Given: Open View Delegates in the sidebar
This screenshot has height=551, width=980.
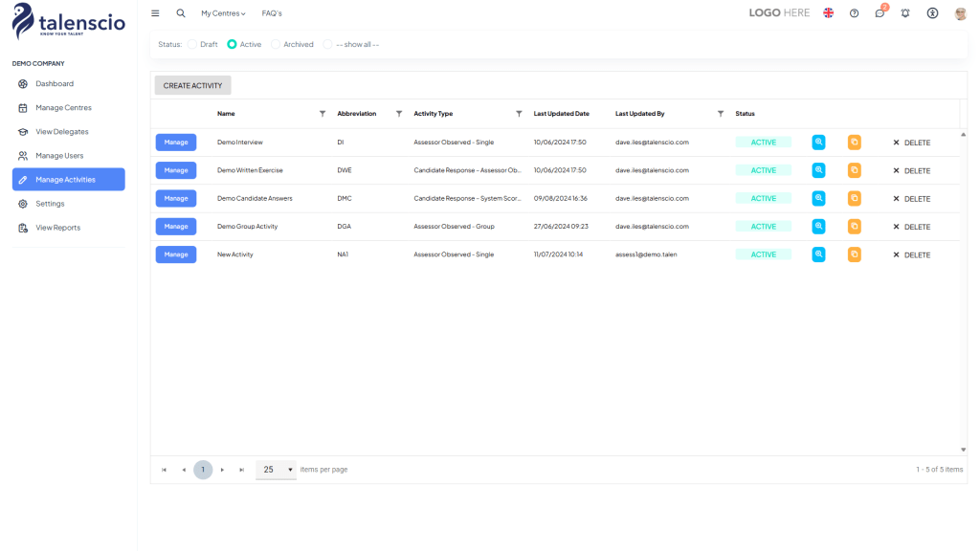Looking at the screenshot, I should tap(69, 132).
